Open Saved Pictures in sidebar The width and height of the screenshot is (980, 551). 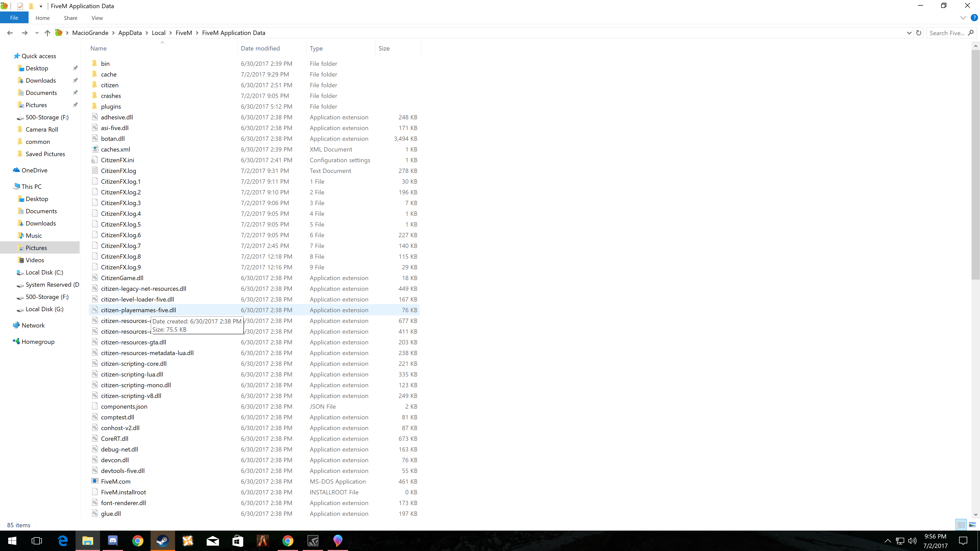45,154
